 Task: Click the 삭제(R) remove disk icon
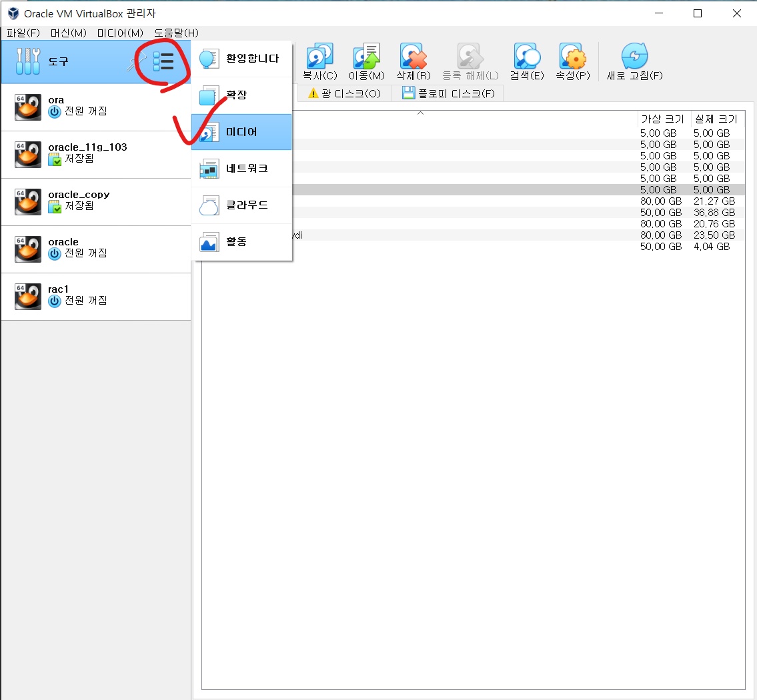(414, 56)
